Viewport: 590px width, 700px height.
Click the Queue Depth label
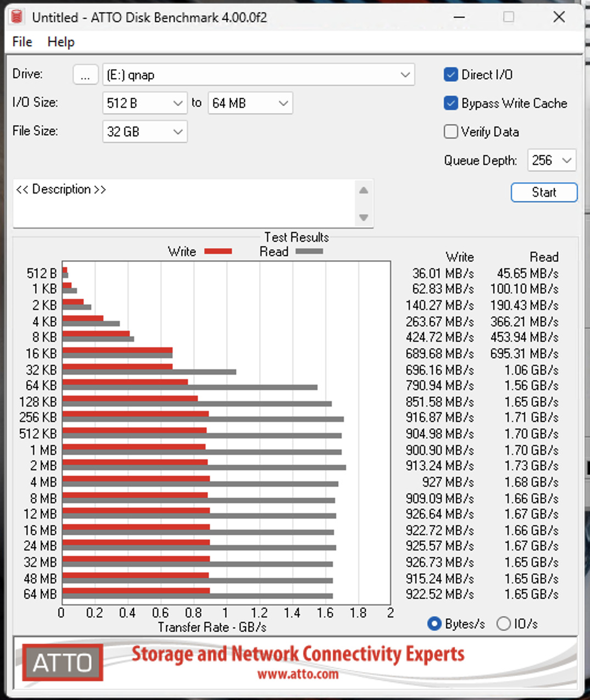[x=481, y=160]
